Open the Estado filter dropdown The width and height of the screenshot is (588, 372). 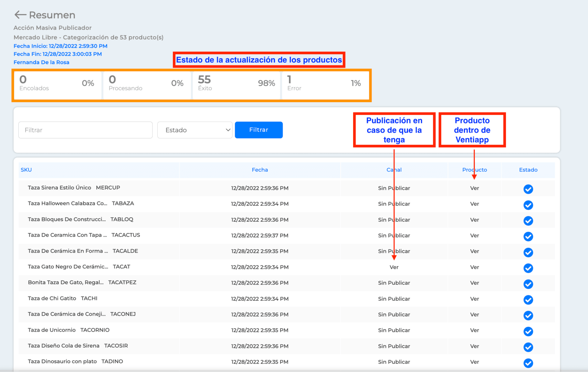pyautogui.click(x=195, y=130)
